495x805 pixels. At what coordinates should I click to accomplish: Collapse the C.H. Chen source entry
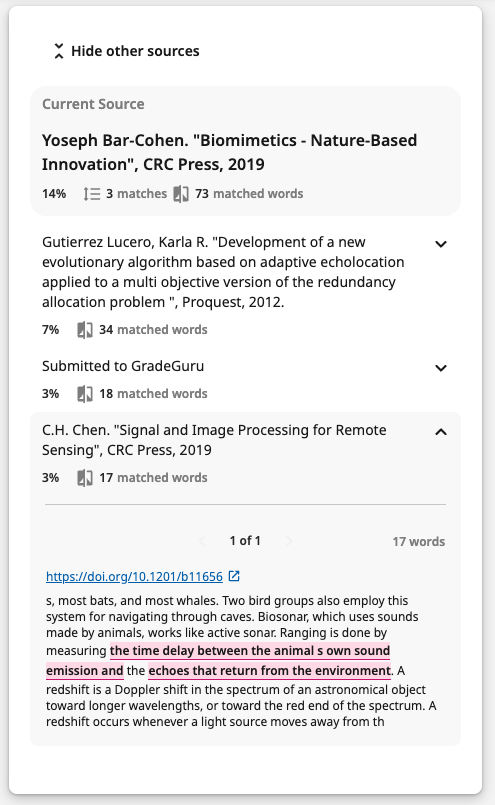pyautogui.click(x=441, y=432)
